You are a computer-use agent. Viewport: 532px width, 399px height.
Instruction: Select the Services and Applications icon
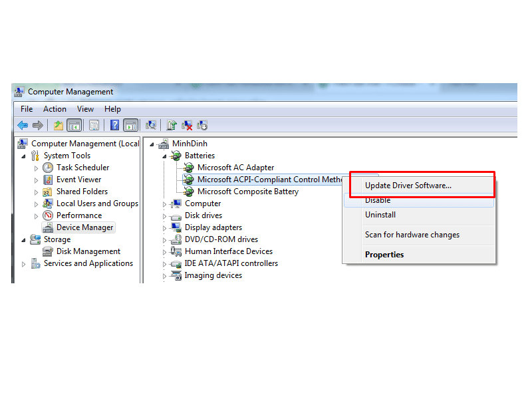35,263
